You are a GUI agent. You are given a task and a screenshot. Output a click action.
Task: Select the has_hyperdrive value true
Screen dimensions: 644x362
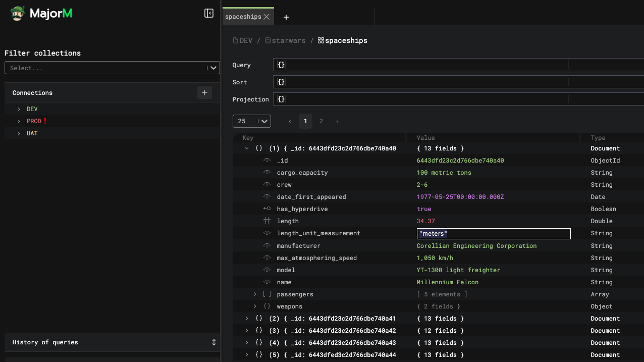click(x=424, y=209)
